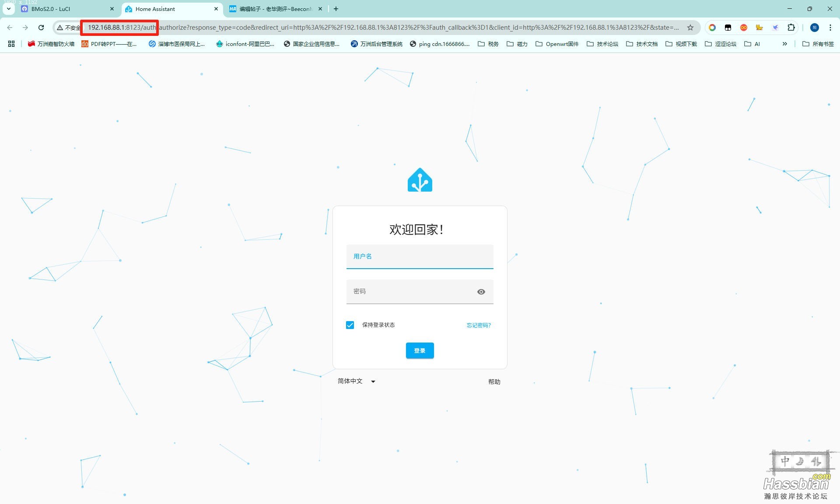Switch to the 编辑帖子 forum tab
840x504 pixels.
(x=276, y=9)
